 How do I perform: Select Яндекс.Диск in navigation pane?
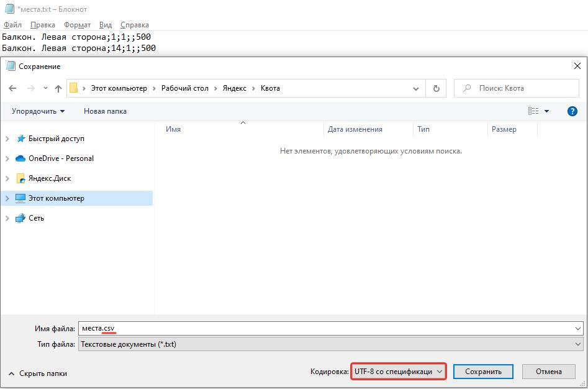tap(50, 178)
